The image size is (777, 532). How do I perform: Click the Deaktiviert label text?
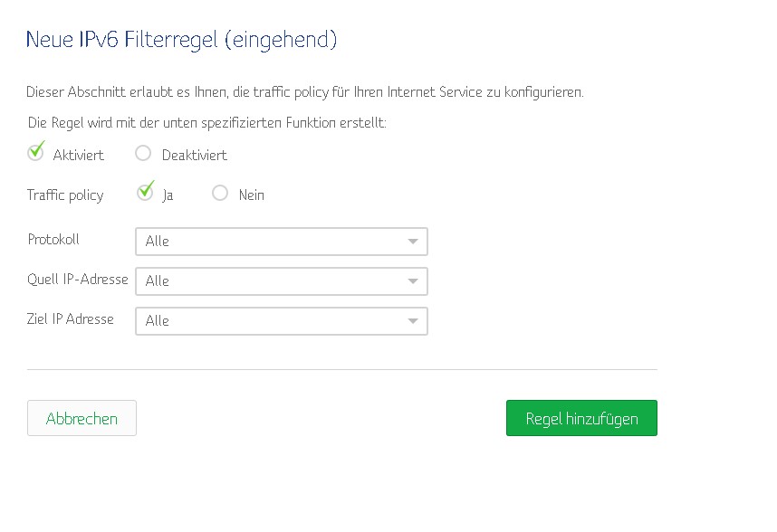tap(194, 156)
